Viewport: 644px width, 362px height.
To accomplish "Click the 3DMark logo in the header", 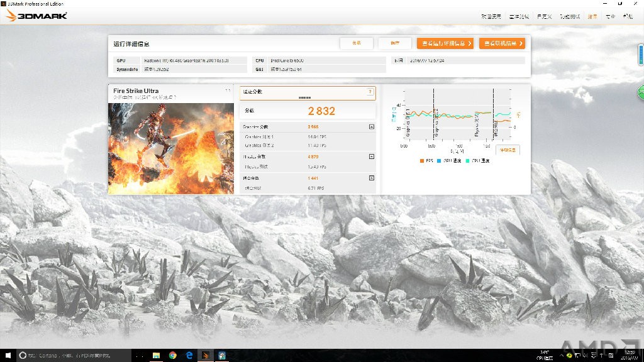I will click(36, 16).
